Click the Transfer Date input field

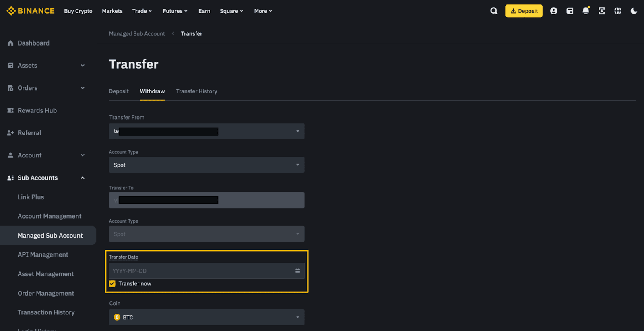tap(201, 271)
